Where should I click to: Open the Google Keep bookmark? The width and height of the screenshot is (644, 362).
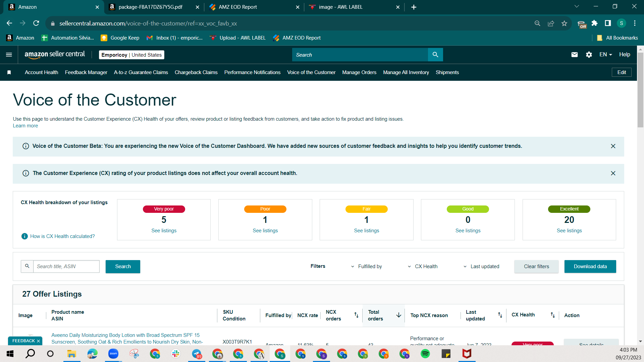[120, 38]
